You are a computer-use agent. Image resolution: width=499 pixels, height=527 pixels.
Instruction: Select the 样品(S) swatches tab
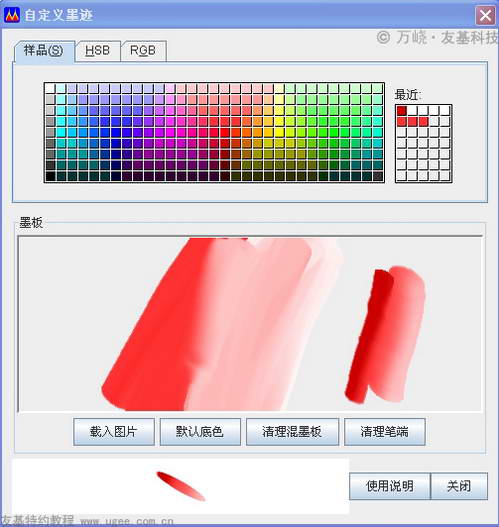coord(43,51)
